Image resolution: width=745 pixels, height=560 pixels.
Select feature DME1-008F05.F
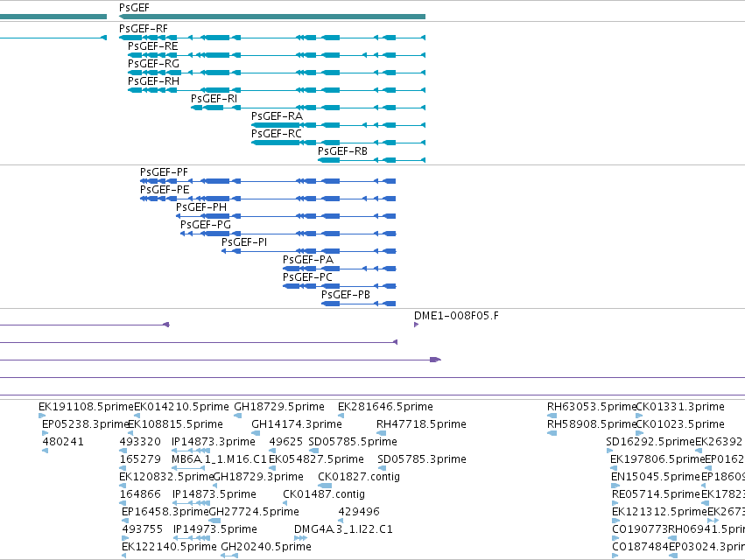click(456, 316)
